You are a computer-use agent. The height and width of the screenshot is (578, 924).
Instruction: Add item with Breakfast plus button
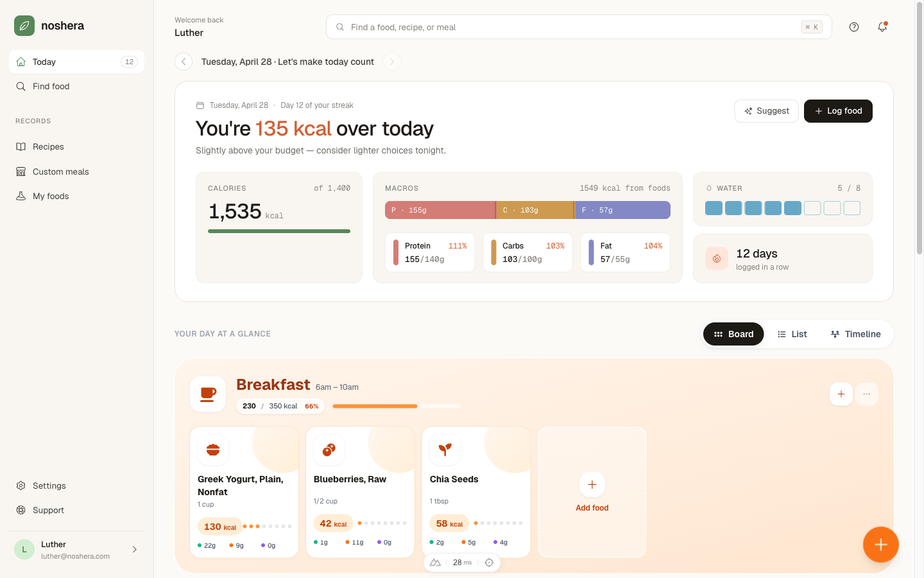point(841,394)
